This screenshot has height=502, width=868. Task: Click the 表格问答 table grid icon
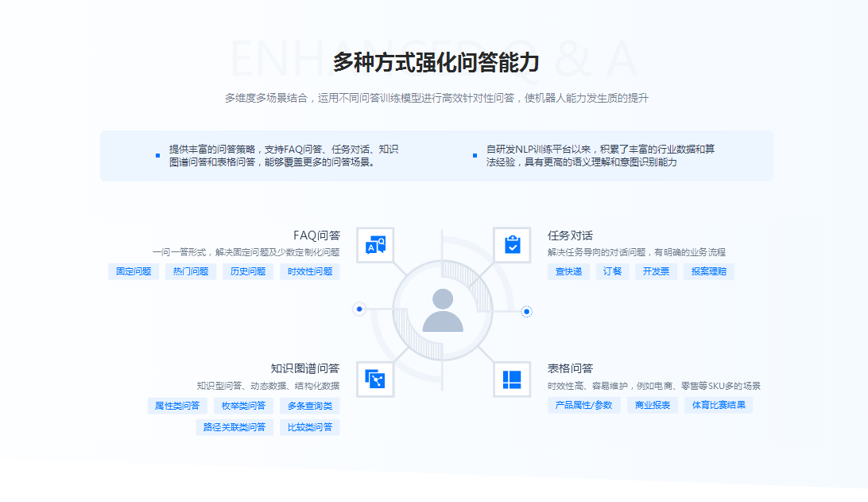(x=512, y=379)
